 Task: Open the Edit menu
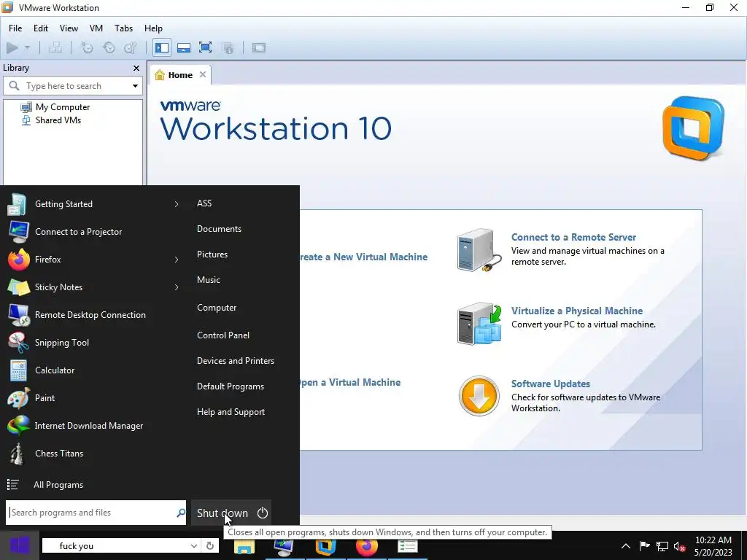click(41, 28)
